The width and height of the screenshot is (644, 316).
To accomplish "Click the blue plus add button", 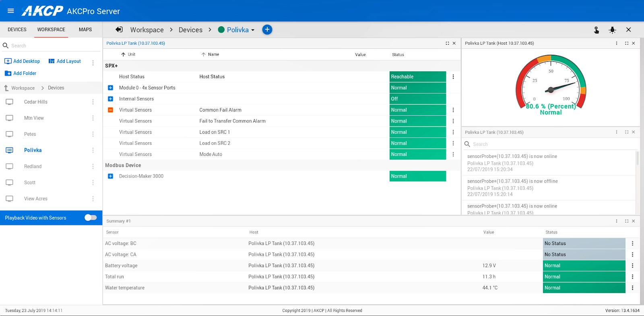I will 267,29.
